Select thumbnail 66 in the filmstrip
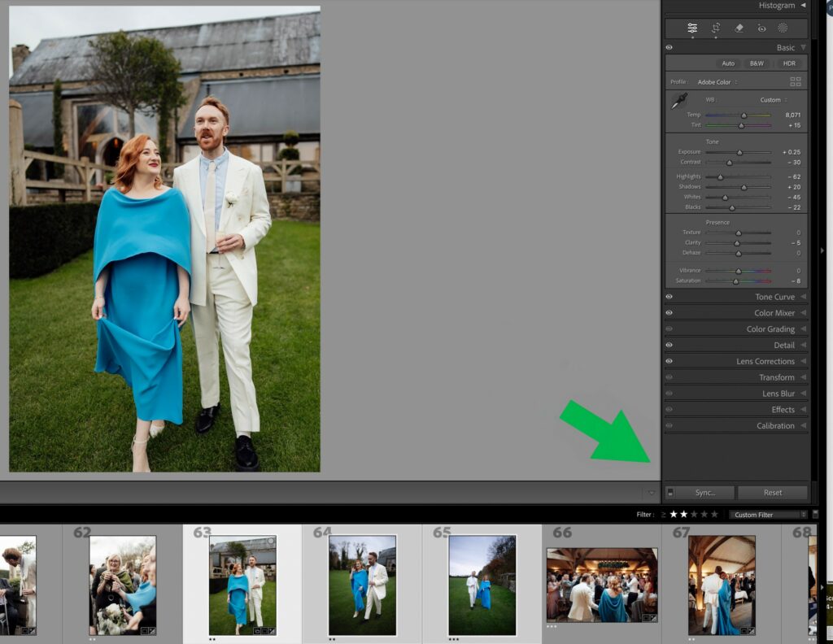The width and height of the screenshot is (833, 644). click(600, 582)
